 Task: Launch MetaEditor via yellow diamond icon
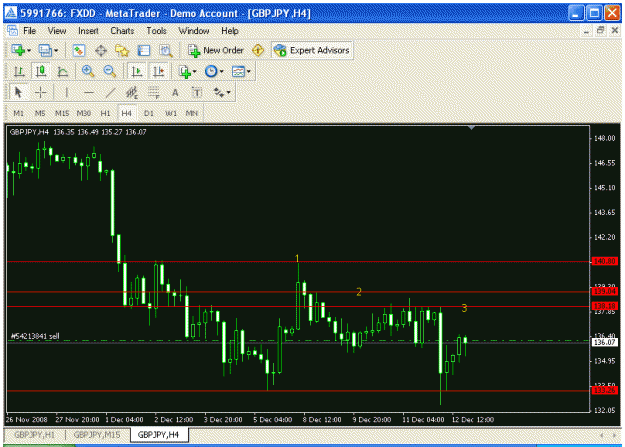click(x=258, y=50)
